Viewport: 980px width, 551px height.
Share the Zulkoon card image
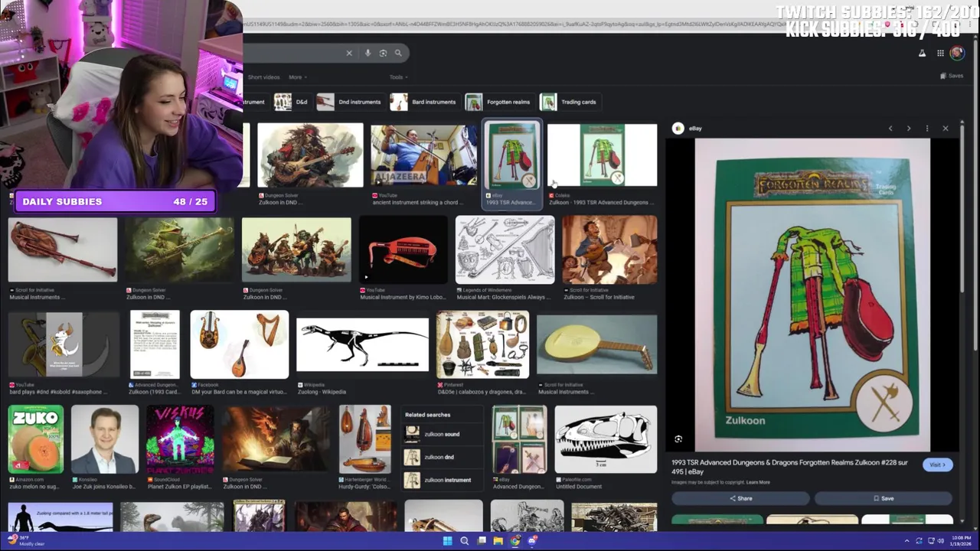coord(740,498)
